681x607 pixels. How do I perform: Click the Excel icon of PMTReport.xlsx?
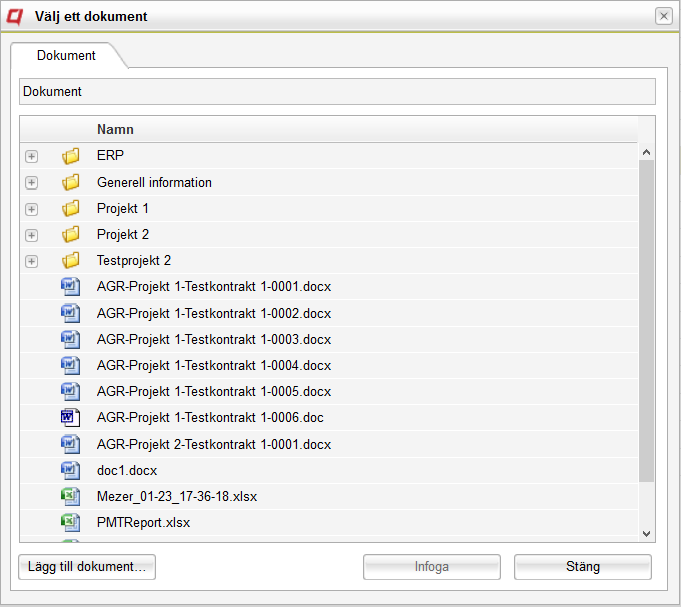coord(70,522)
